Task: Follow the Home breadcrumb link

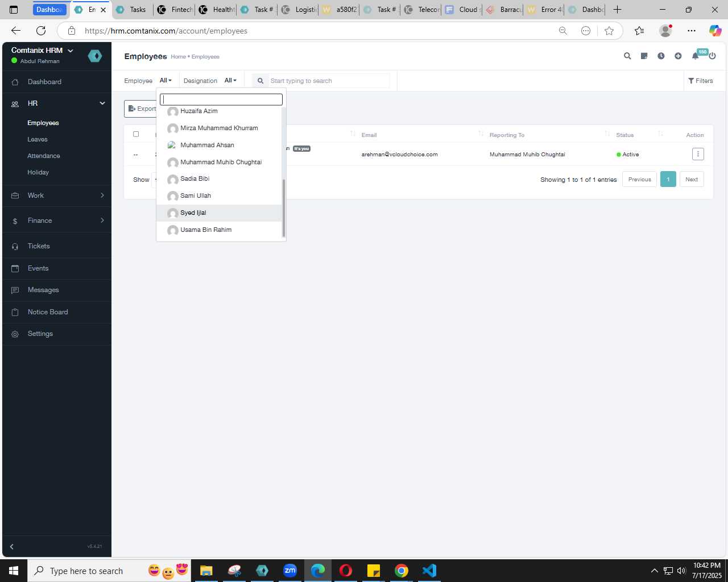Action: (x=178, y=57)
